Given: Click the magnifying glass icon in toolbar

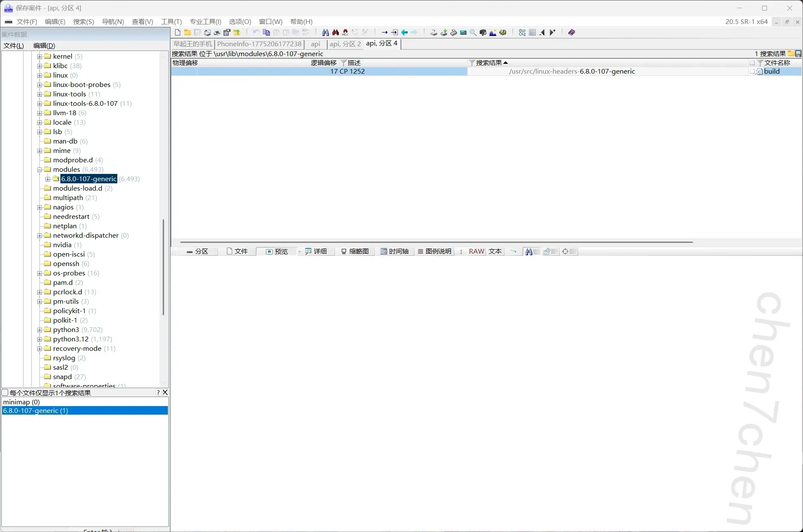Looking at the screenshot, I should point(473,33).
